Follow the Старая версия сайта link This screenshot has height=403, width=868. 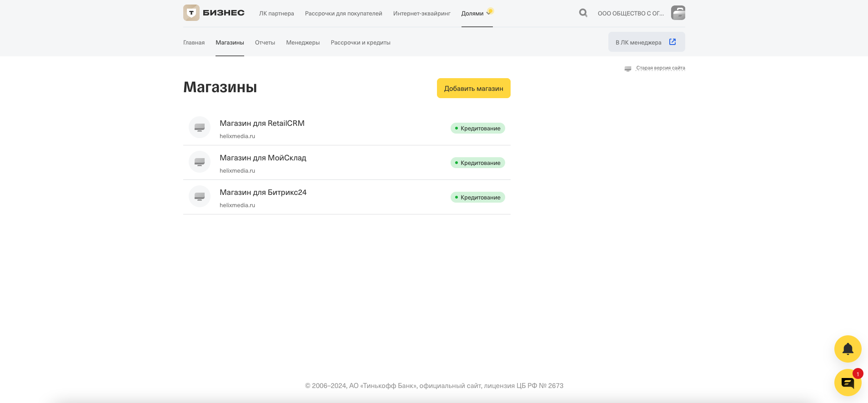click(660, 68)
